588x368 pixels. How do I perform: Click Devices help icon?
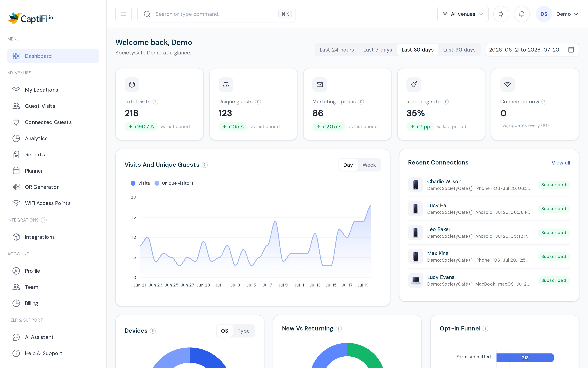153,331
